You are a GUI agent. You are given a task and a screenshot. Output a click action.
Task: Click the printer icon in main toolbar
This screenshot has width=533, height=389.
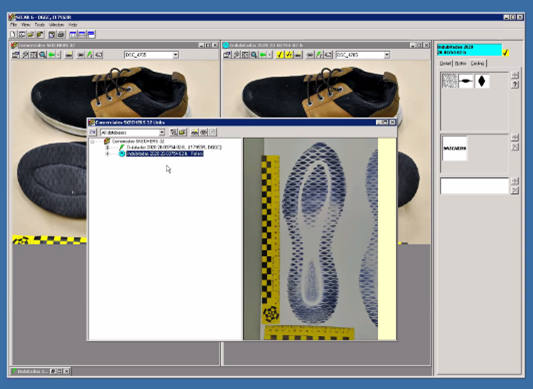coord(61,34)
